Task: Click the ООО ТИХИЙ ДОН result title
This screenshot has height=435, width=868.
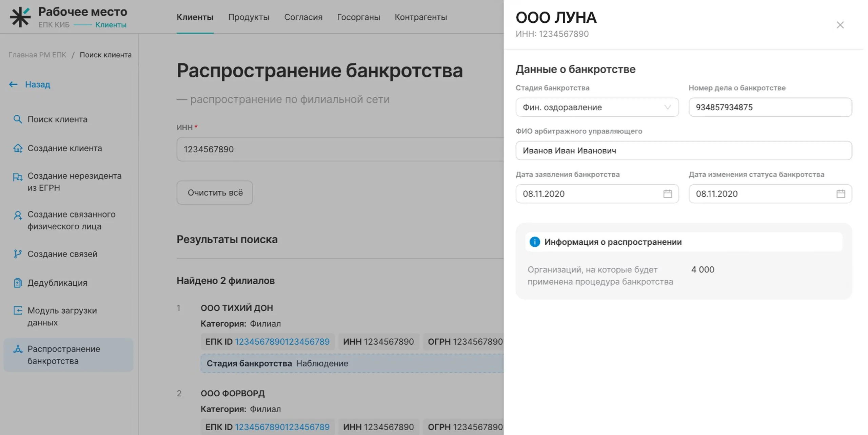Action: point(237,308)
